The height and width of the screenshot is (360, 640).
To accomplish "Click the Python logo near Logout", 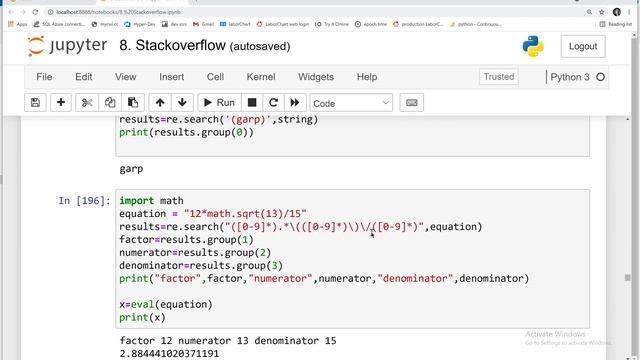I will click(533, 46).
